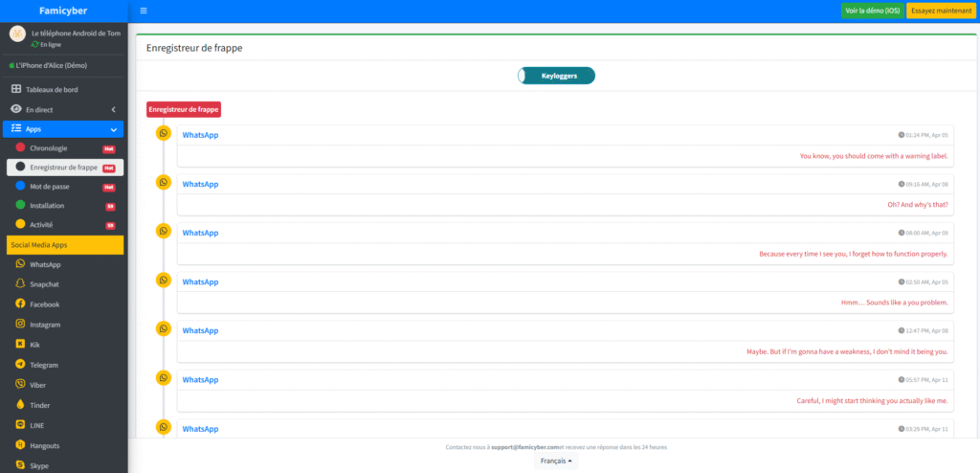Click WhatsApp timeline icon for 08:00 AM entry

163,231
